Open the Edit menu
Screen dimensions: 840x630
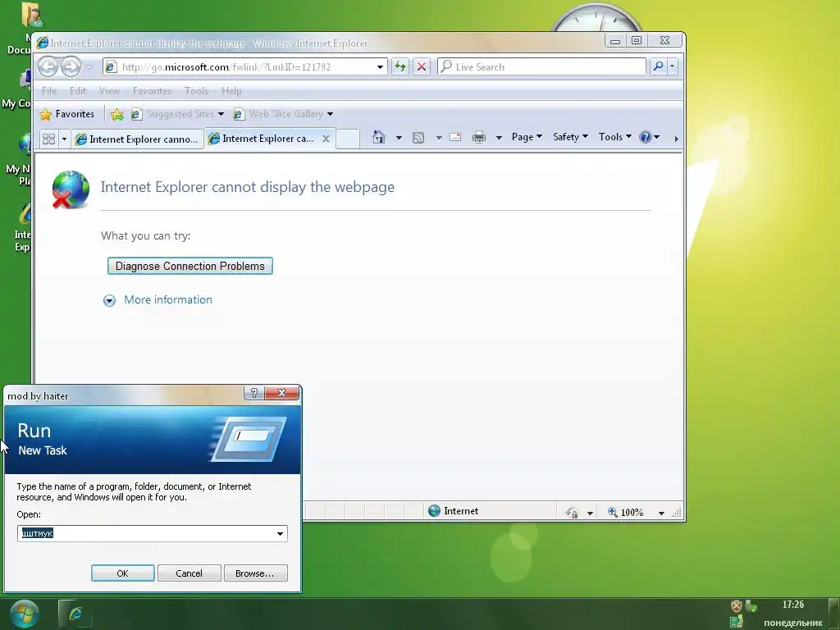coord(78,90)
